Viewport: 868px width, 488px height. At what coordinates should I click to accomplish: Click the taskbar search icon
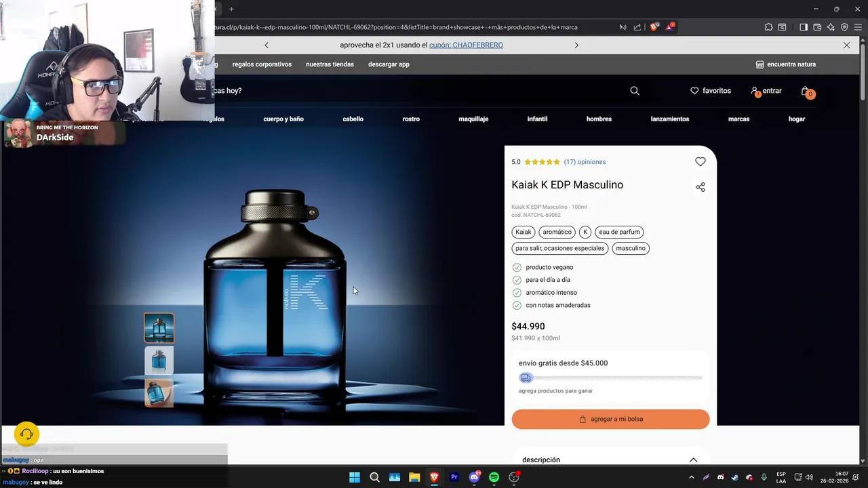(374, 477)
